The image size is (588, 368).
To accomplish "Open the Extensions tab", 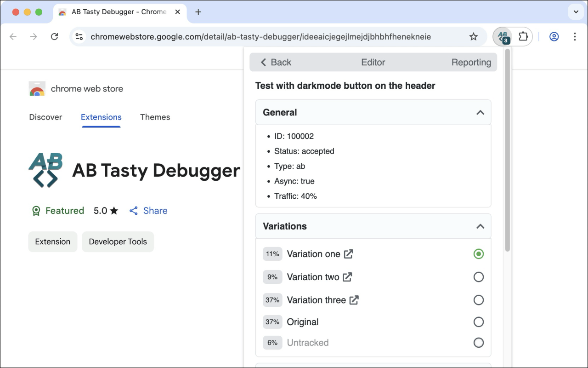I will (x=101, y=117).
